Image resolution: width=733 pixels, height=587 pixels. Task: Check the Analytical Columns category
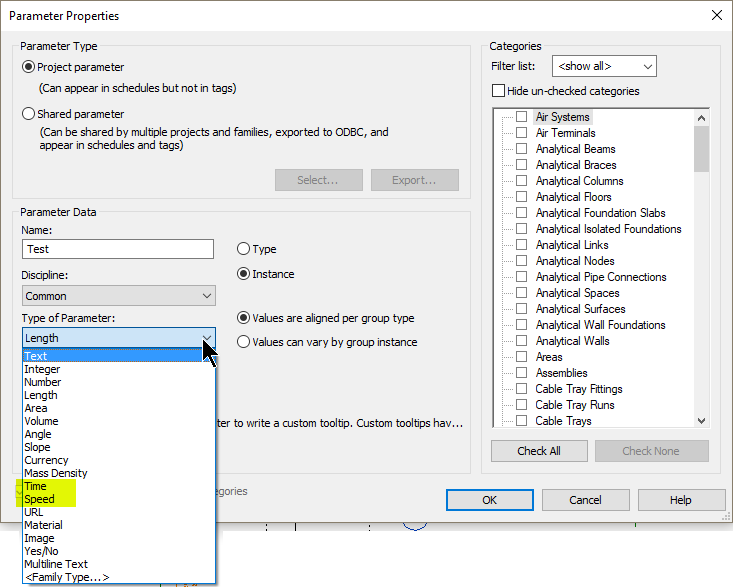[x=521, y=180]
